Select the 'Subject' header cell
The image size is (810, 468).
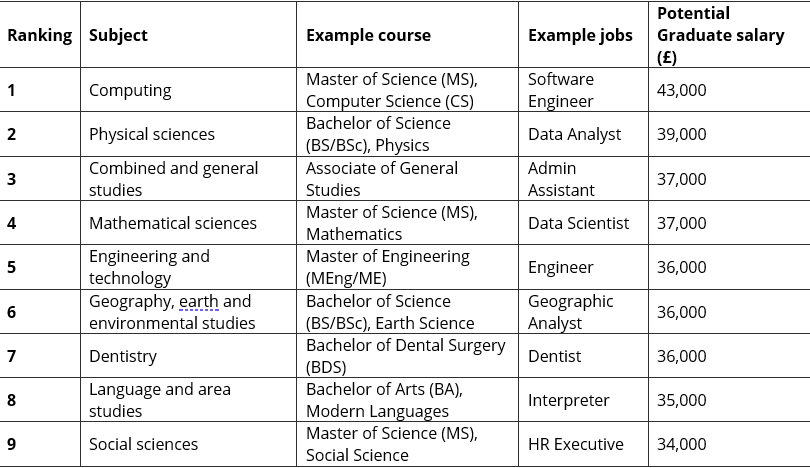point(189,35)
